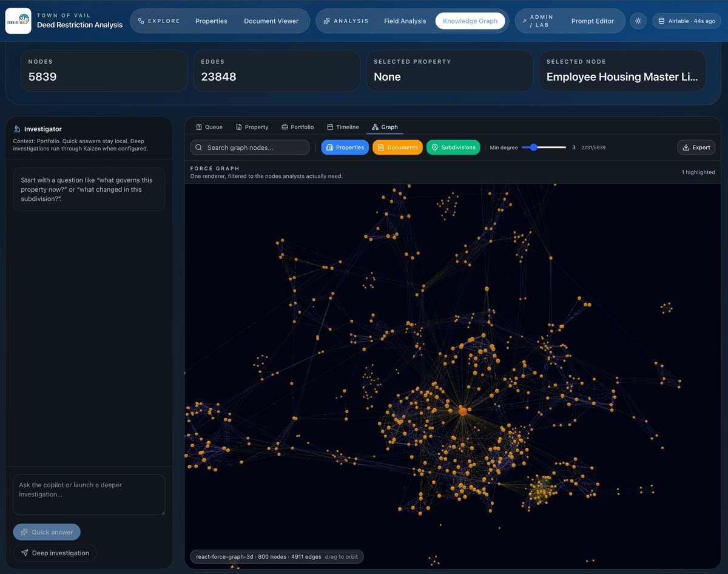728x574 pixels.
Task: Click the large central hub node
Action: pyautogui.click(x=463, y=411)
